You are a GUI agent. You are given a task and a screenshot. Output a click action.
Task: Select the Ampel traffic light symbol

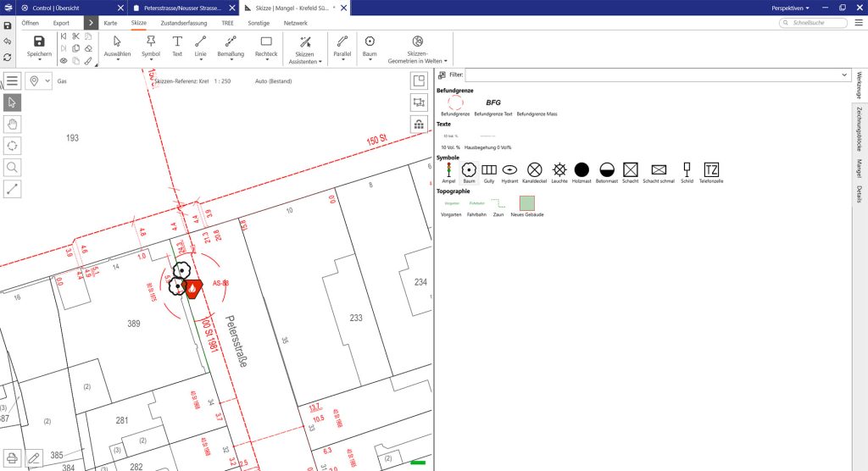pyautogui.click(x=448, y=170)
